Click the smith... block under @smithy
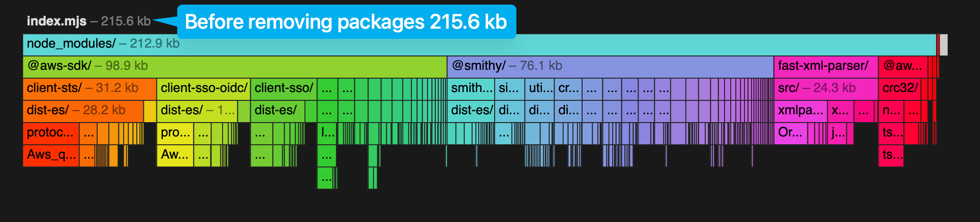The width and height of the screenshot is (980, 222). click(x=471, y=89)
